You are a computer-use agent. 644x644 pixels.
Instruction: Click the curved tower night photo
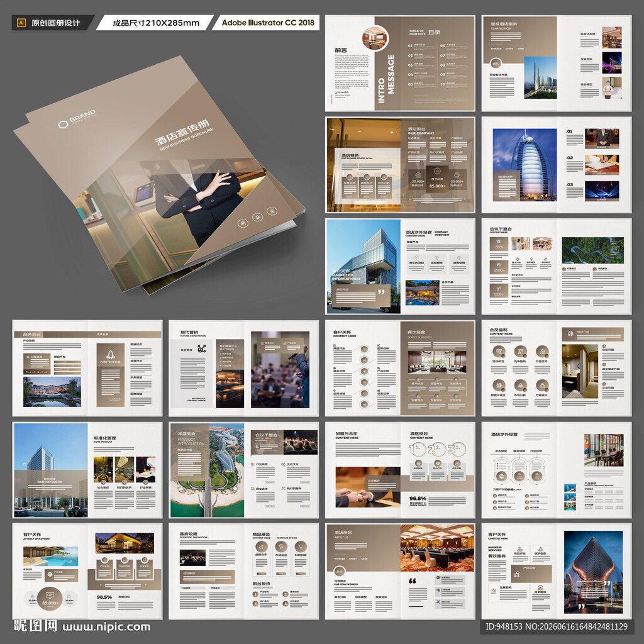[593, 572]
